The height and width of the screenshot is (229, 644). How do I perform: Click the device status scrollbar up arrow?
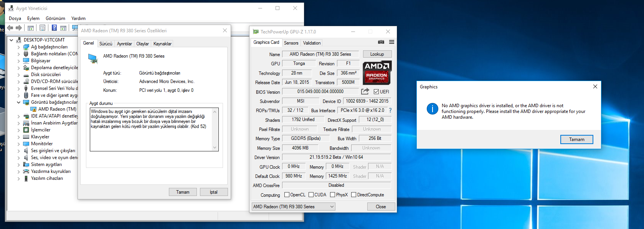(215, 111)
